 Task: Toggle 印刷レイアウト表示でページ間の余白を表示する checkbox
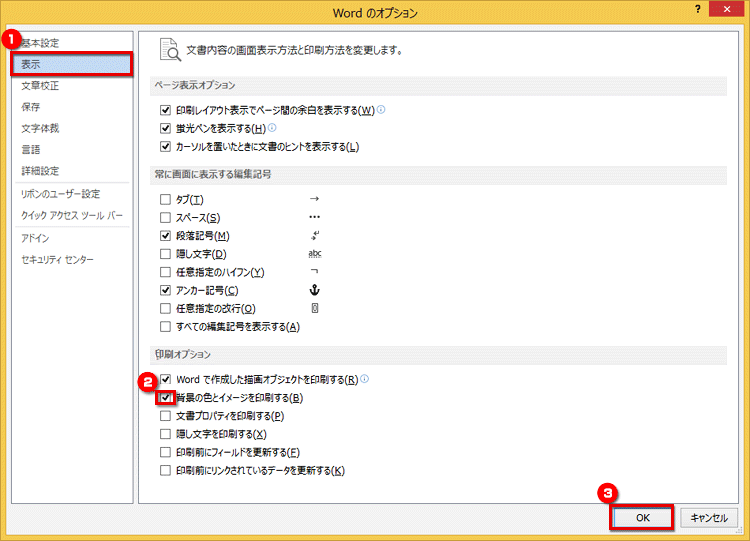(165, 110)
